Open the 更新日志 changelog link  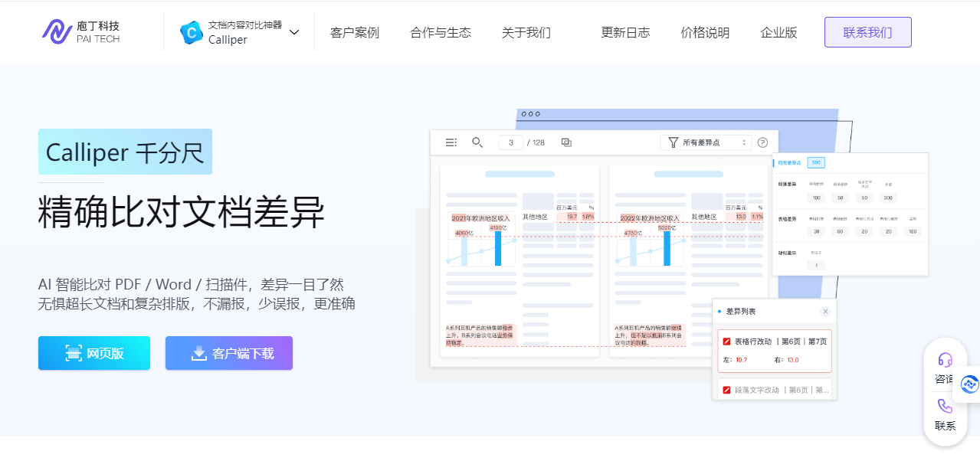[625, 33]
